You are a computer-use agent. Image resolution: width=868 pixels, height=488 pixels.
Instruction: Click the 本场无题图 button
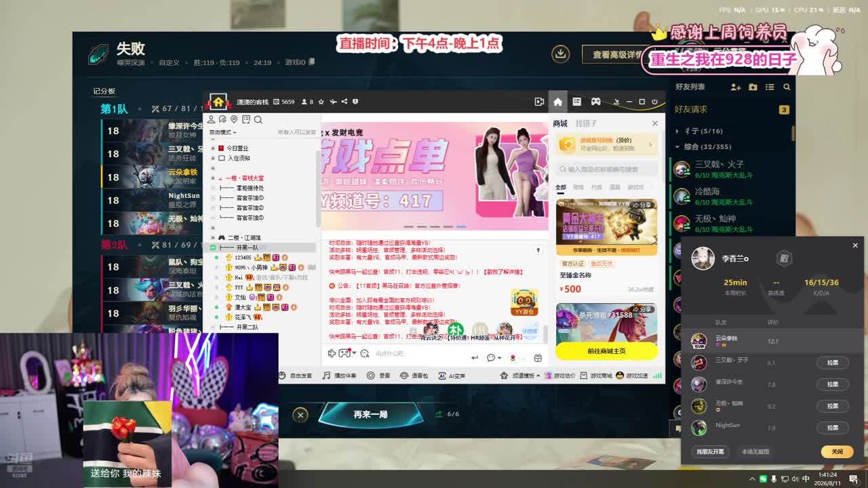[x=755, y=451]
